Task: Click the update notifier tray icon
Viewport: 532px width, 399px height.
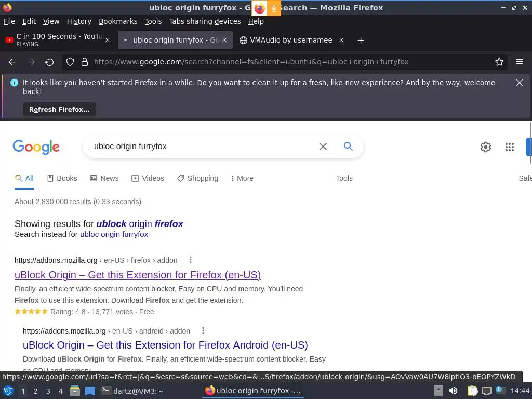Action: [500, 390]
